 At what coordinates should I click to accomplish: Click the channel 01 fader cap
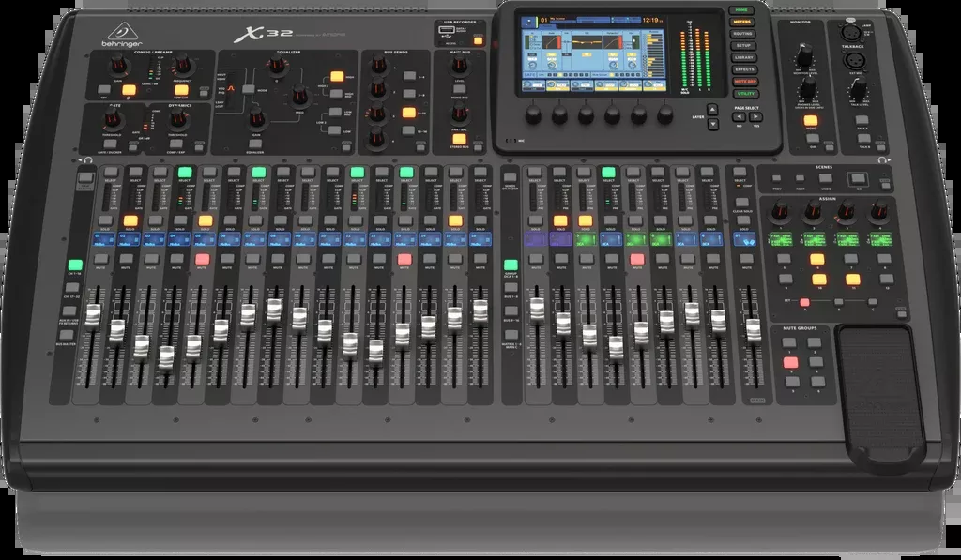93,315
